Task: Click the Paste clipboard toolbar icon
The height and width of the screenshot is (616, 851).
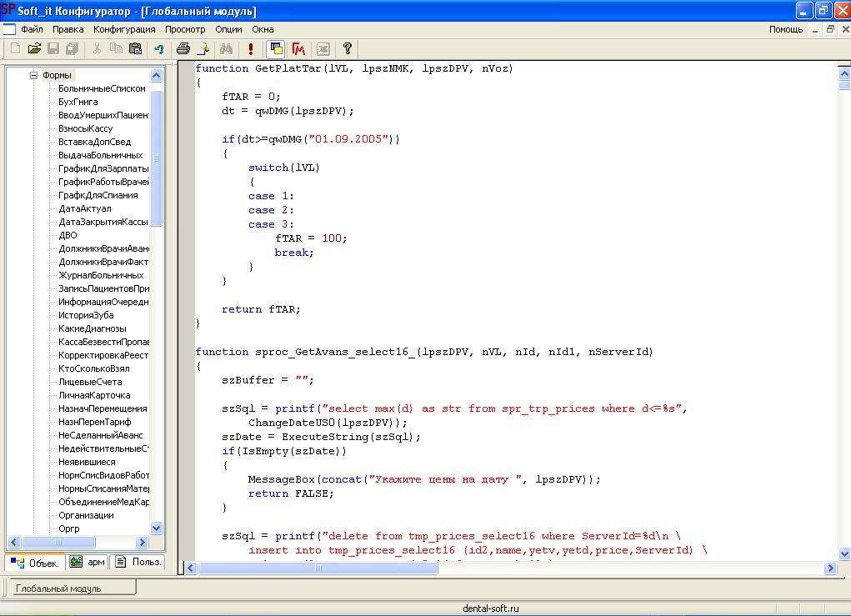Action: click(x=135, y=49)
